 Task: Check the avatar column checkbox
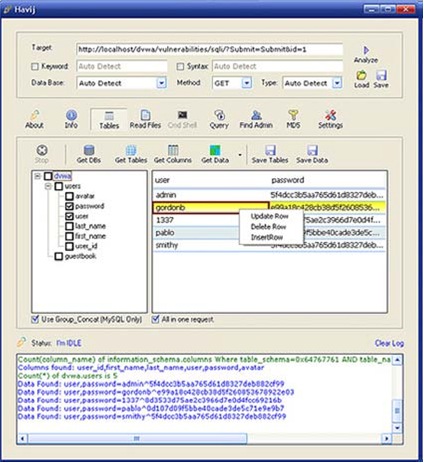[x=69, y=196]
